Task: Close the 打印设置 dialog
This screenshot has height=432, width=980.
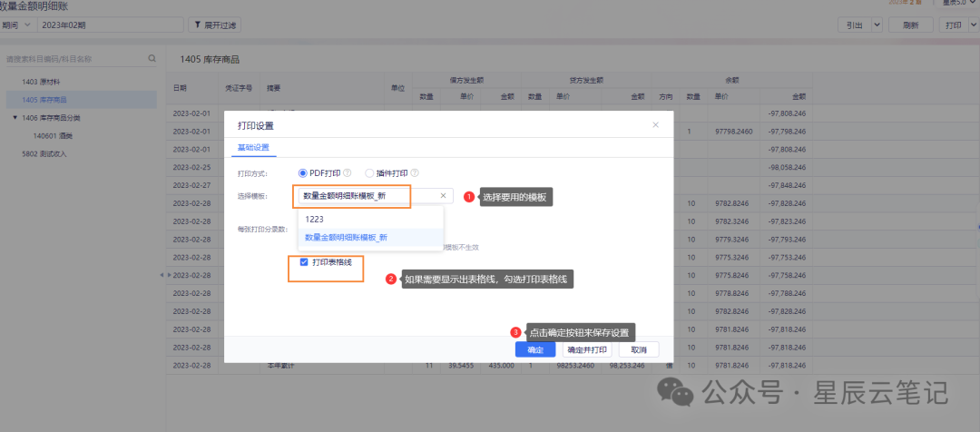Action: tap(656, 125)
